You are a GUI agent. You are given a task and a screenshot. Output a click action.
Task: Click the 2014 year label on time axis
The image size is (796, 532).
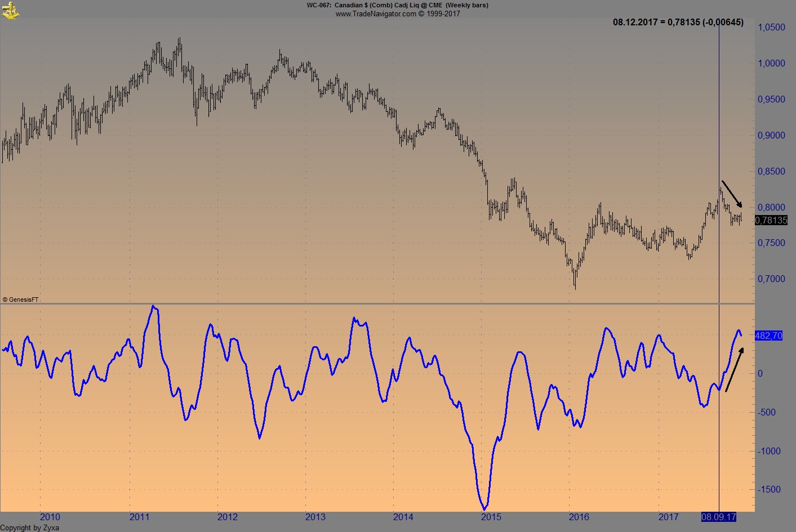tap(403, 517)
